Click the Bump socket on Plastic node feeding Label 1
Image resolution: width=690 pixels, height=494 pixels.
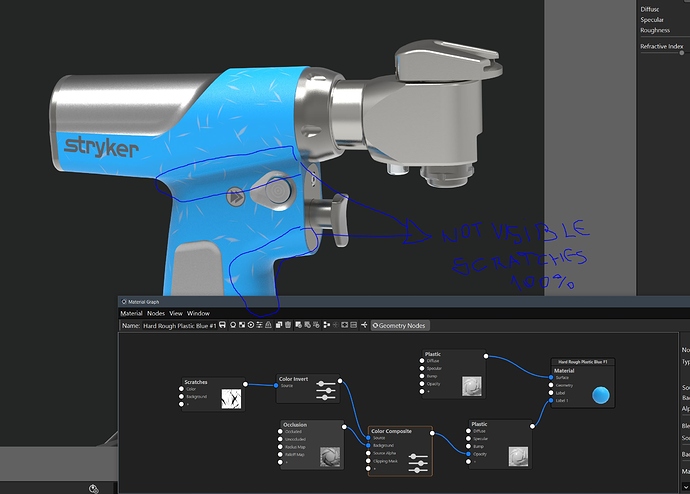(x=468, y=446)
